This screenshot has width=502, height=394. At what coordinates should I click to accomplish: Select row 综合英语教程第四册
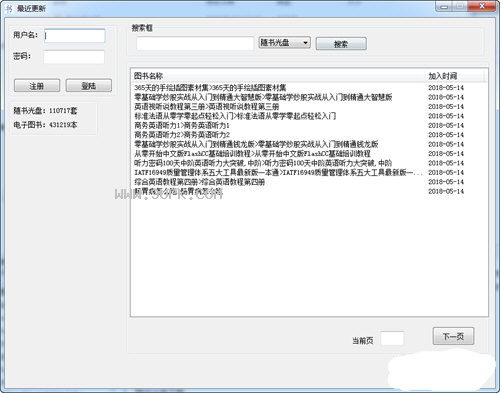pyautogui.click(x=309, y=182)
